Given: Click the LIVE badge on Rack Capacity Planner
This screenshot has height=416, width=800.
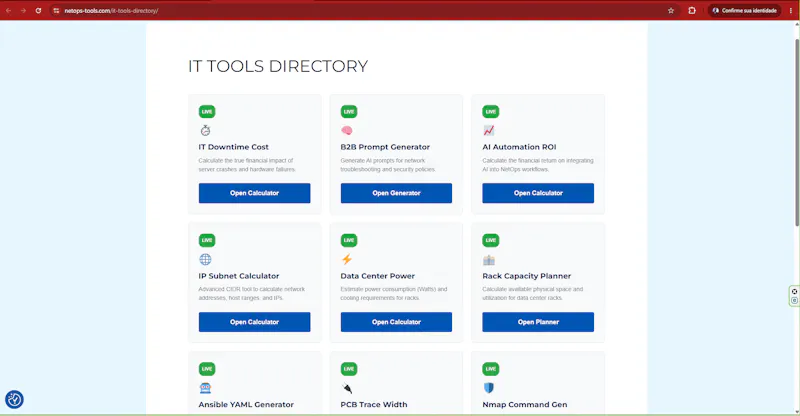Looking at the screenshot, I should click(x=491, y=240).
